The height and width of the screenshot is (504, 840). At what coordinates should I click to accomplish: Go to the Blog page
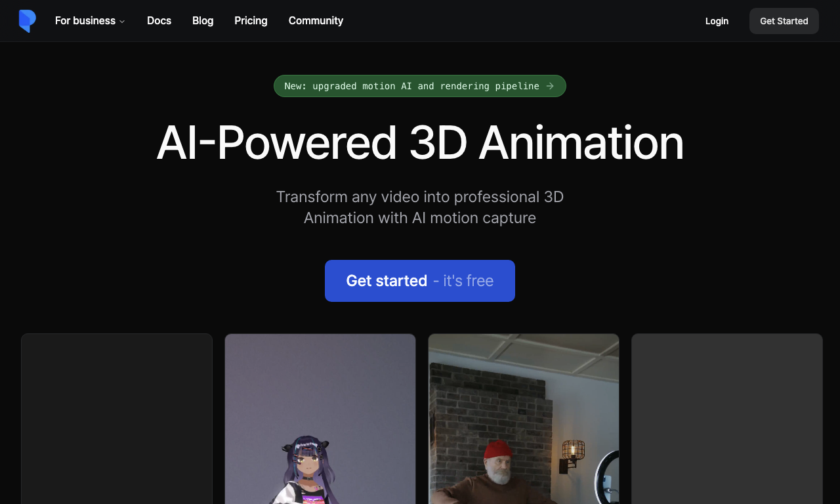203,21
